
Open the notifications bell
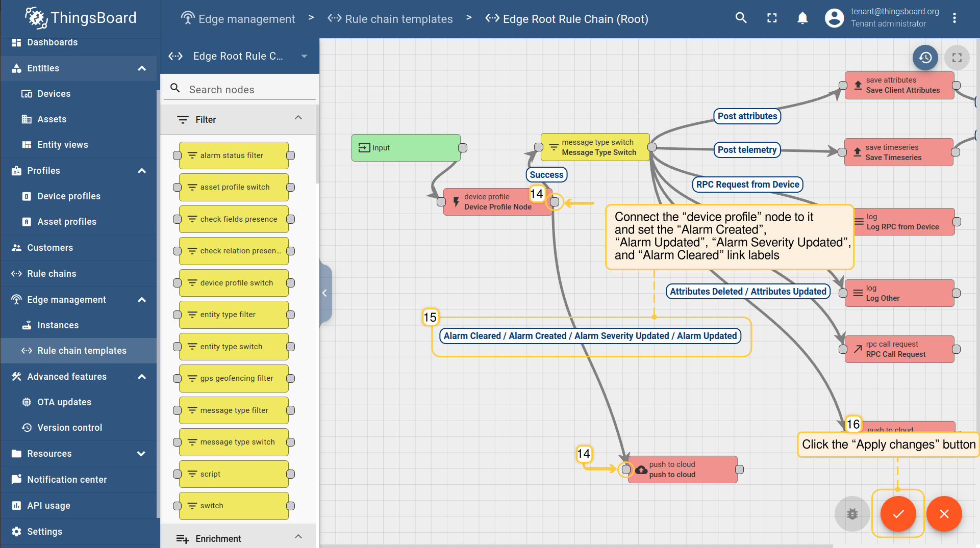pyautogui.click(x=802, y=18)
